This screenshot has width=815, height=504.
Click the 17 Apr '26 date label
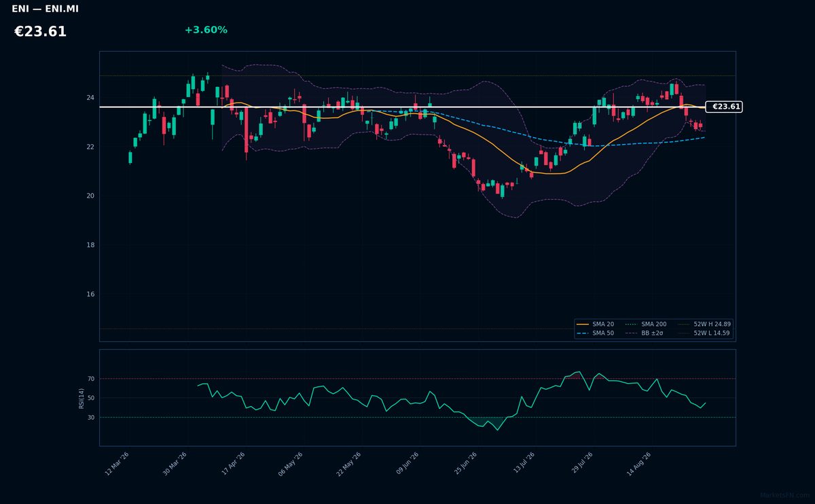point(232,463)
